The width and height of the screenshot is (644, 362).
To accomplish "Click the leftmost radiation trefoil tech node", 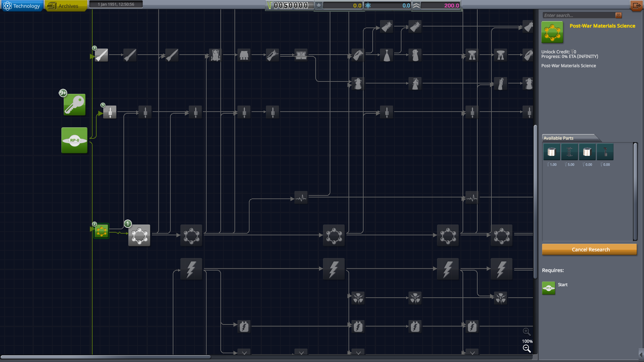I will 358,298.
